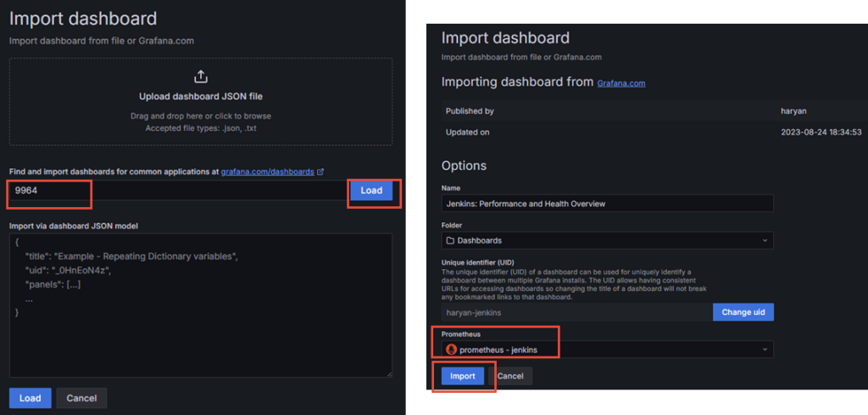Expand the Prometheus data source dropdown arrow

coord(765,350)
